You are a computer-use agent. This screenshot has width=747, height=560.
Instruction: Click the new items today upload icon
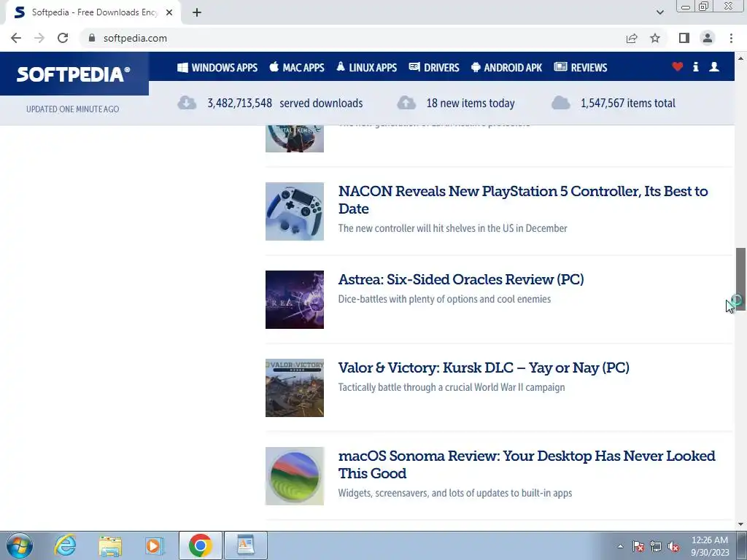coord(406,103)
